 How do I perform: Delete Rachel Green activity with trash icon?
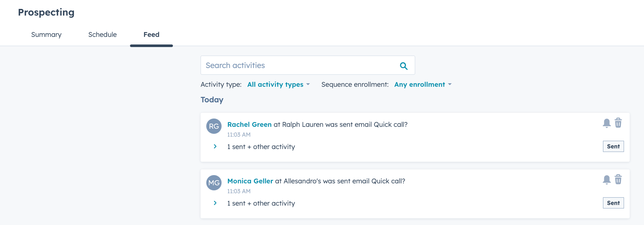(x=618, y=123)
